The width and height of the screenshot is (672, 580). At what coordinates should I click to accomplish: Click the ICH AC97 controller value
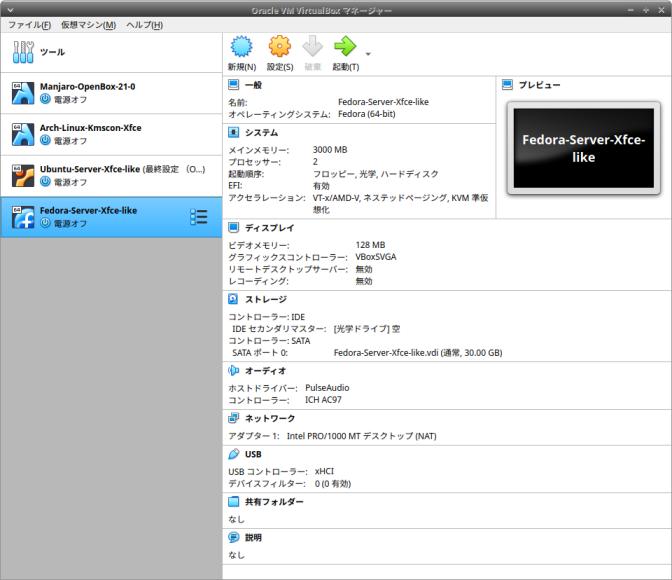click(323, 400)
